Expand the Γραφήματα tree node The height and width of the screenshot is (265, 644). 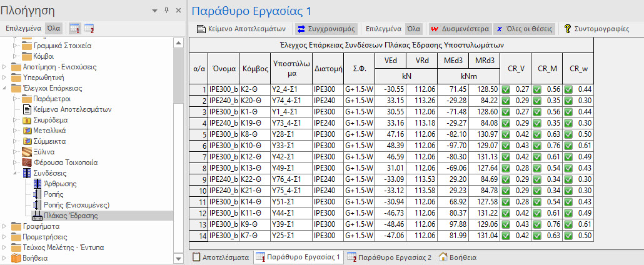click(6, 226)
